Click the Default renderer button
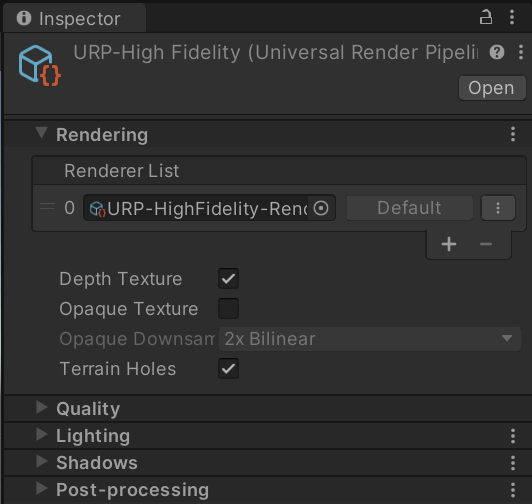This screenshot has height=504, width=532. coord(410,208)
